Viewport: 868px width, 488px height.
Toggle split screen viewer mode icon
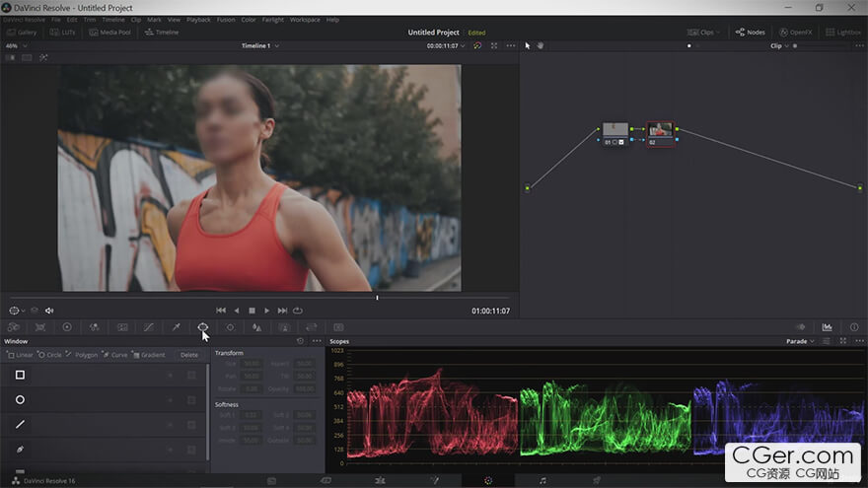(x=27, y=57)
